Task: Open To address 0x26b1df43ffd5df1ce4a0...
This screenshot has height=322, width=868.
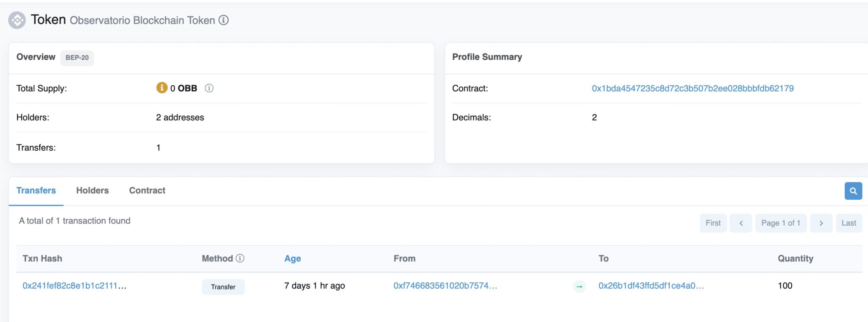Action: [x=651, y=286]
